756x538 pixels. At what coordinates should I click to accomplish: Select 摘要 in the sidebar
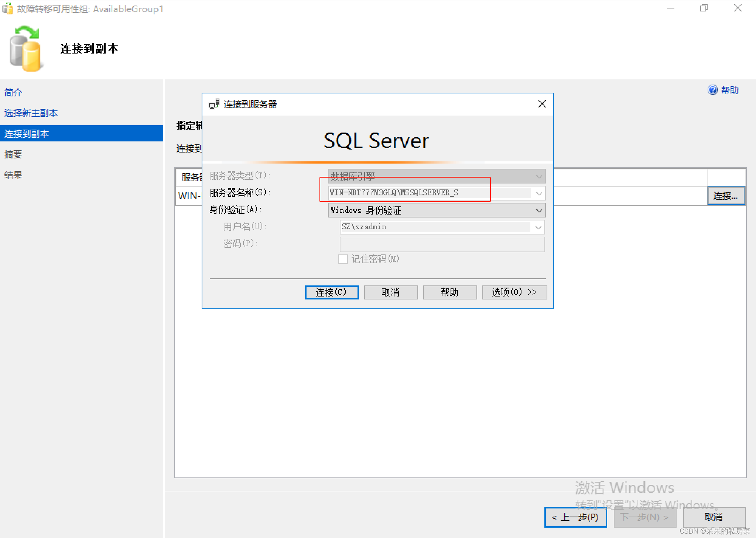point(13,154)
